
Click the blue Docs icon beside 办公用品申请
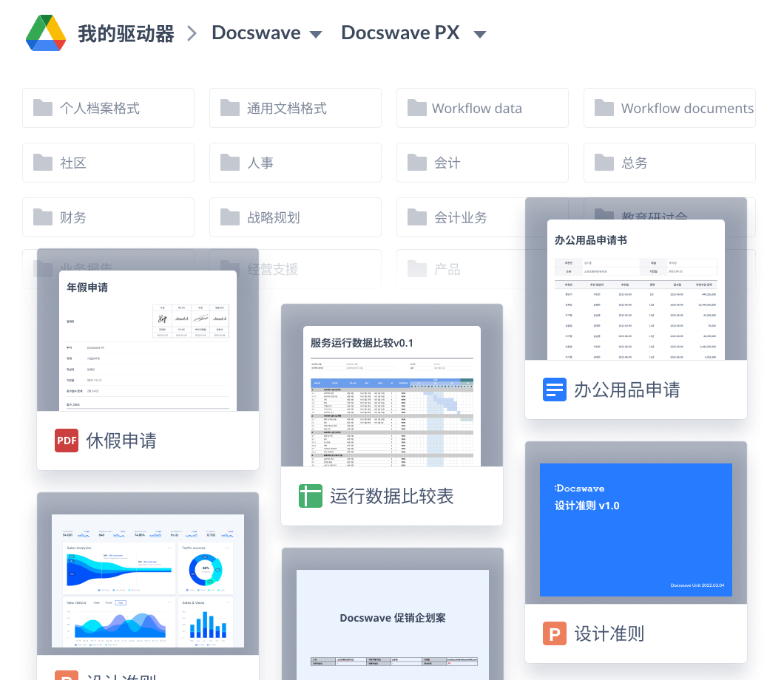point(555,390)
